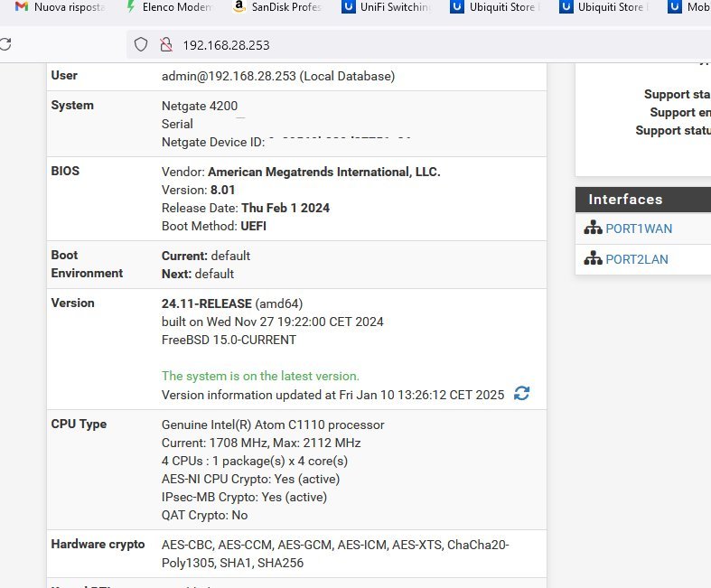The height and width of the screenshot is (588, 711).
Task: Open the first Ubiquiti Store bookmark
Action: click(x=495, y=7)
